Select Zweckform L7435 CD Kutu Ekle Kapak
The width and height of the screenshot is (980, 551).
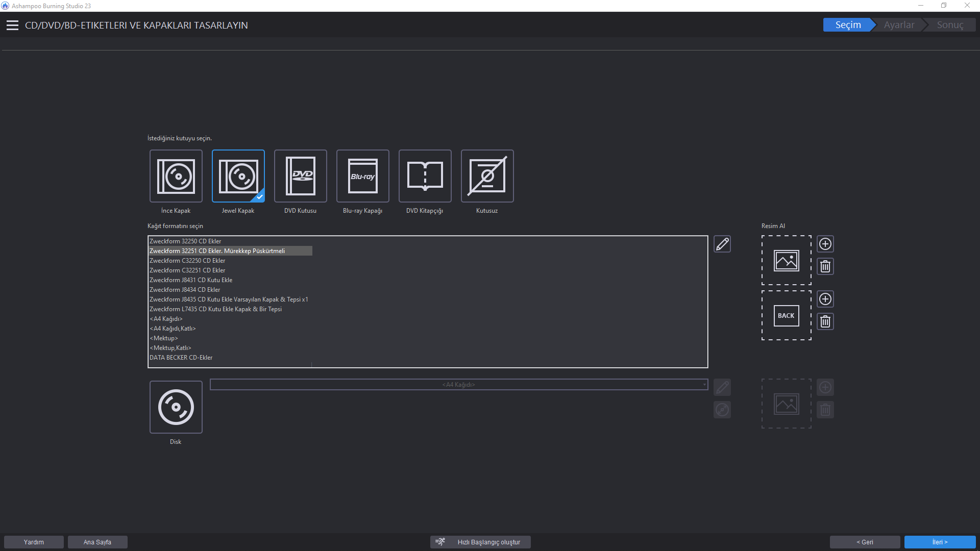[231, 309]
